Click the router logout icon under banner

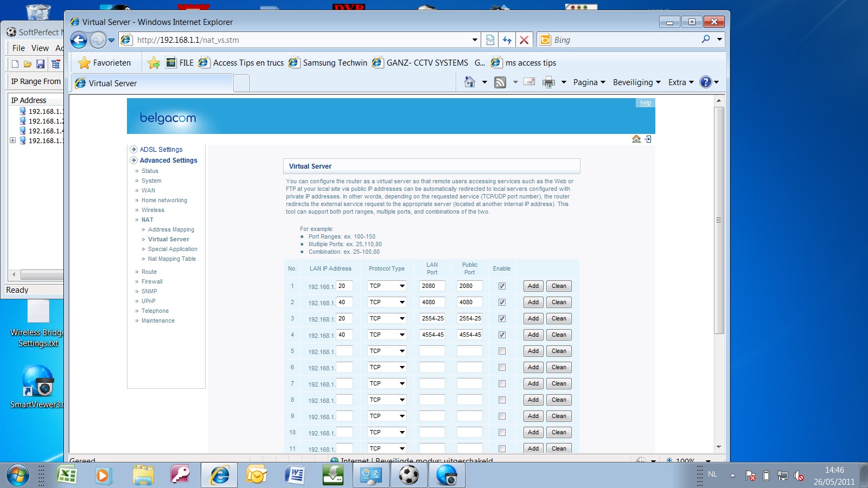[x=648, y=139]
